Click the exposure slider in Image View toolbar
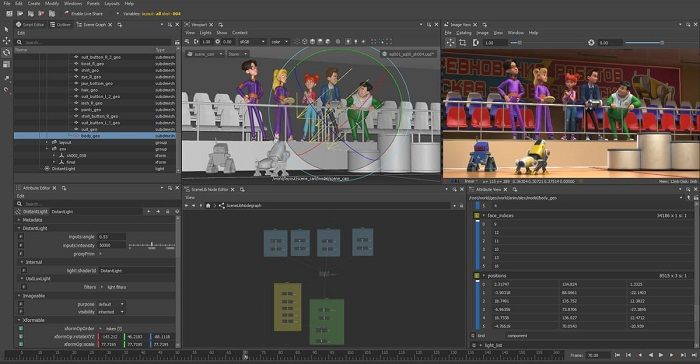The width and height of the screenshot is (700, 364). 644,42
